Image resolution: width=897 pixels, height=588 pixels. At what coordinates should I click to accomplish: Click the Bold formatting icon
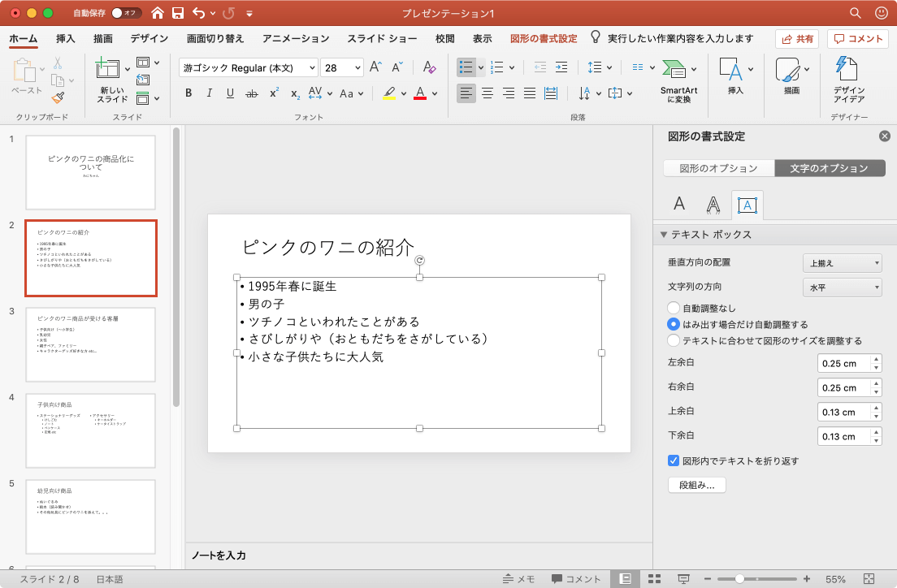coord(188,93)
